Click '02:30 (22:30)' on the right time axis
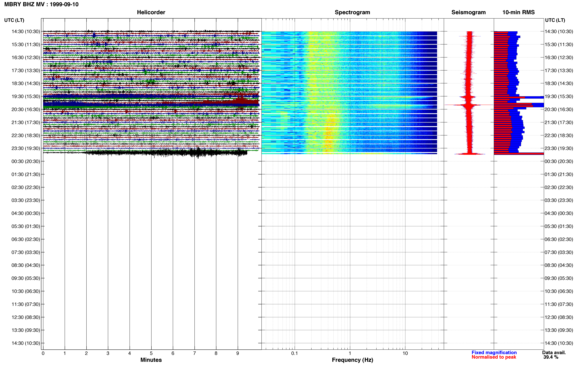This screenshot has width=588, height=368. point(559,187)
